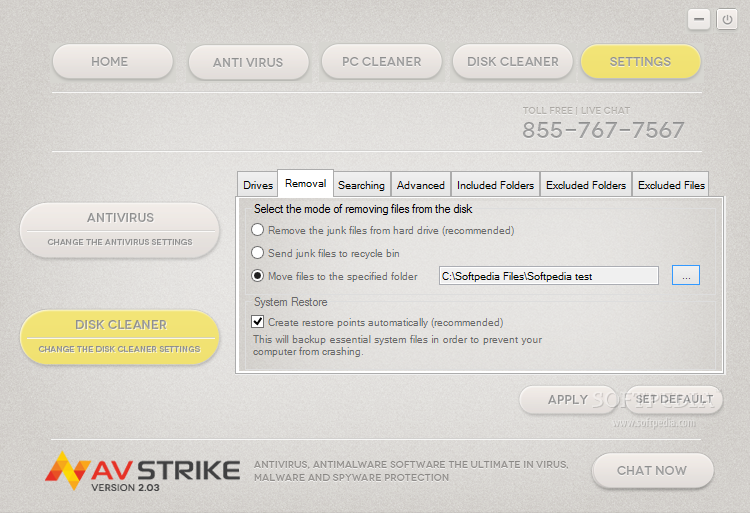Click the 'Select the mode of removing files' heading

[x=363, y=209]
